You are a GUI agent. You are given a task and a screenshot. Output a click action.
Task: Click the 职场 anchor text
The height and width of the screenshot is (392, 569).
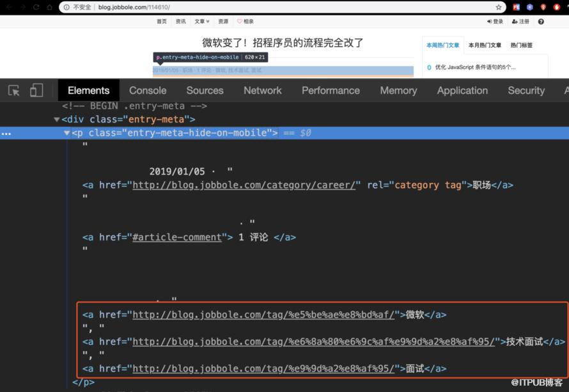[x=481, y=185]
